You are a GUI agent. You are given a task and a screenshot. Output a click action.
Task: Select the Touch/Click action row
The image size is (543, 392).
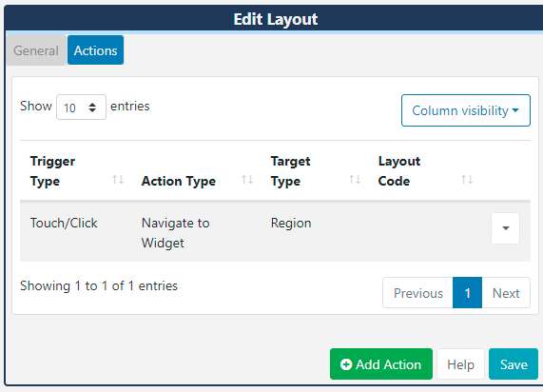tap(276, 231)
